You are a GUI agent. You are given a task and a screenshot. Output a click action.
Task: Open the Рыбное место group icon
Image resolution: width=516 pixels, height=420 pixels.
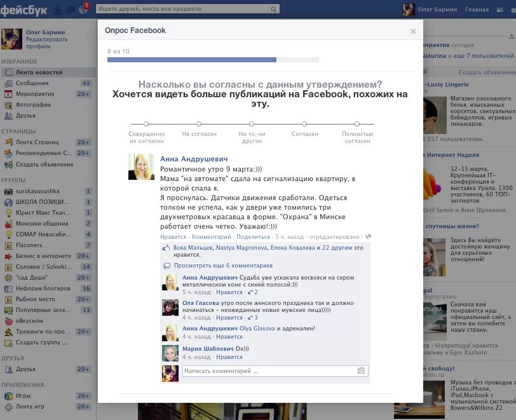[x=8, y=299]
